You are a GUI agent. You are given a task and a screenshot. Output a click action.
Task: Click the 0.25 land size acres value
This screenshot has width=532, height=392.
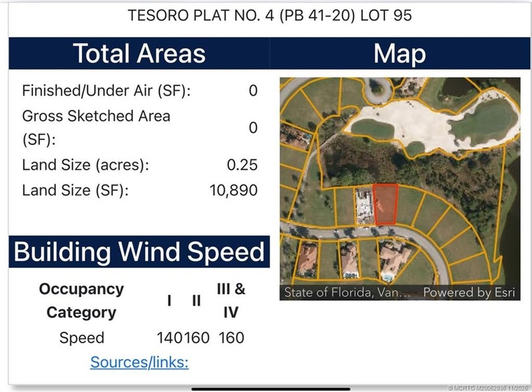[x=242, y=165]
